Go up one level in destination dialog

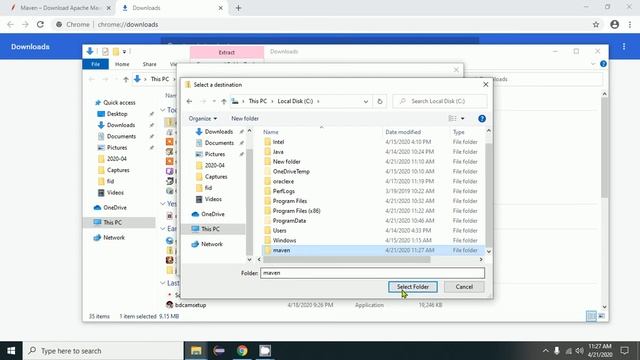tap(224, 101)
